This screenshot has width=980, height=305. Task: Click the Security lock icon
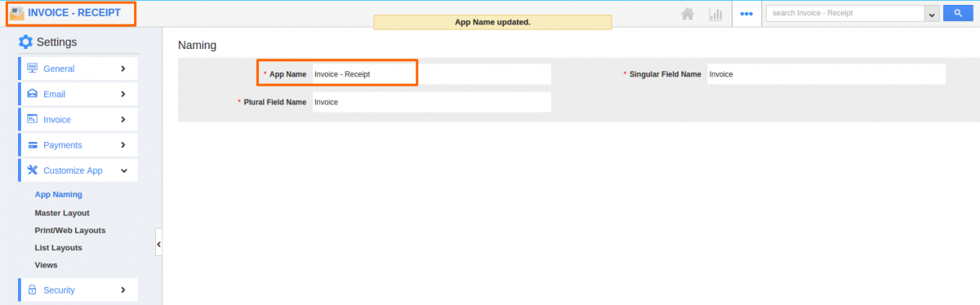(x=33, y=290)
